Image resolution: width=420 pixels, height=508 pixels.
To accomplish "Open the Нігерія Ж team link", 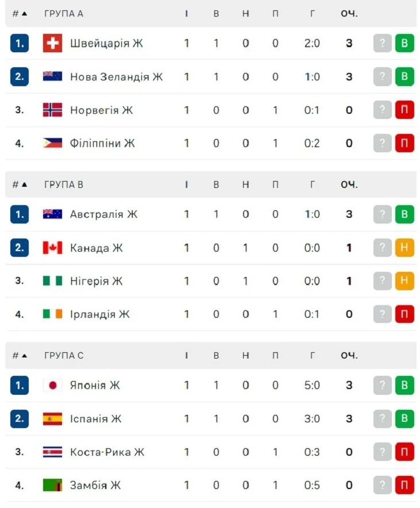I will pyautogui.click(x=97, y=281).
